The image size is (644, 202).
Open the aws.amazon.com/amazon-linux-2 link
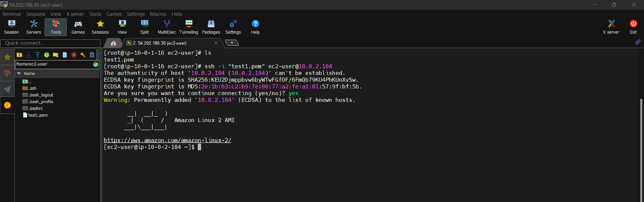[167, 140]
